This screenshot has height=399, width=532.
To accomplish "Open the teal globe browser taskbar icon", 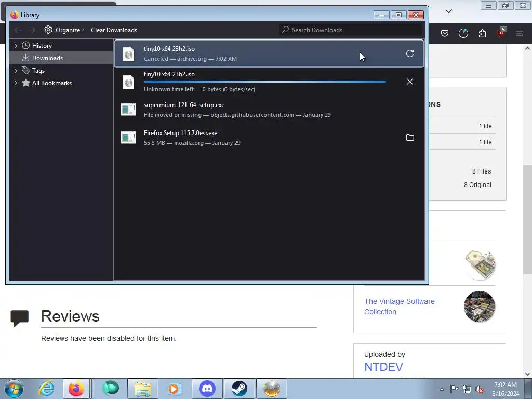I will (111, 389).
